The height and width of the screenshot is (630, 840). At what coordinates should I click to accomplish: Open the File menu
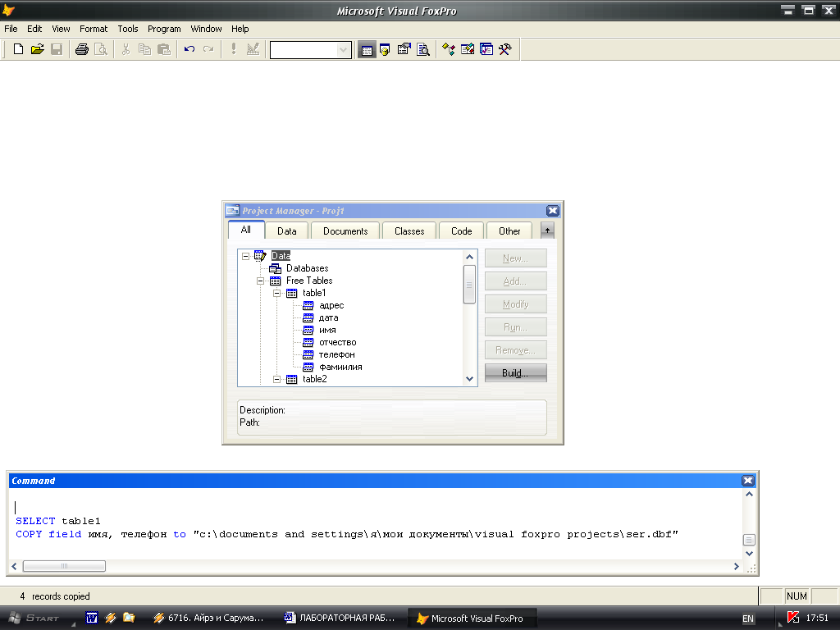tap(11, 29)
